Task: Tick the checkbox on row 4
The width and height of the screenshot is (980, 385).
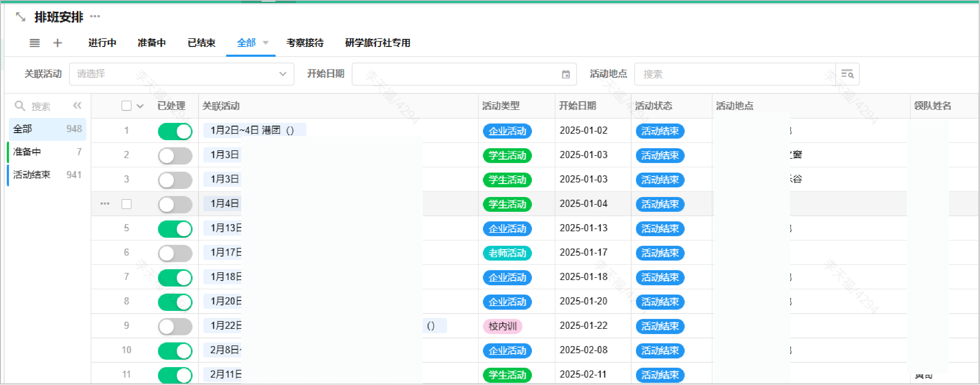Action: click(x=126, y=204)
